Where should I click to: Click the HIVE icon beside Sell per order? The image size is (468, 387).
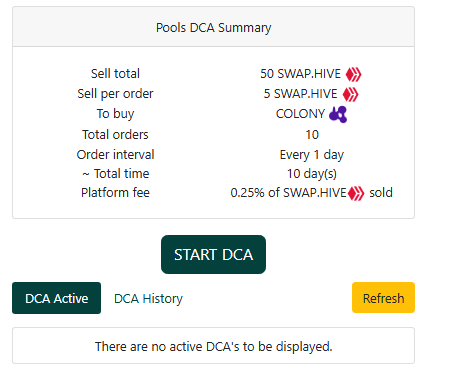click(350, 94)
